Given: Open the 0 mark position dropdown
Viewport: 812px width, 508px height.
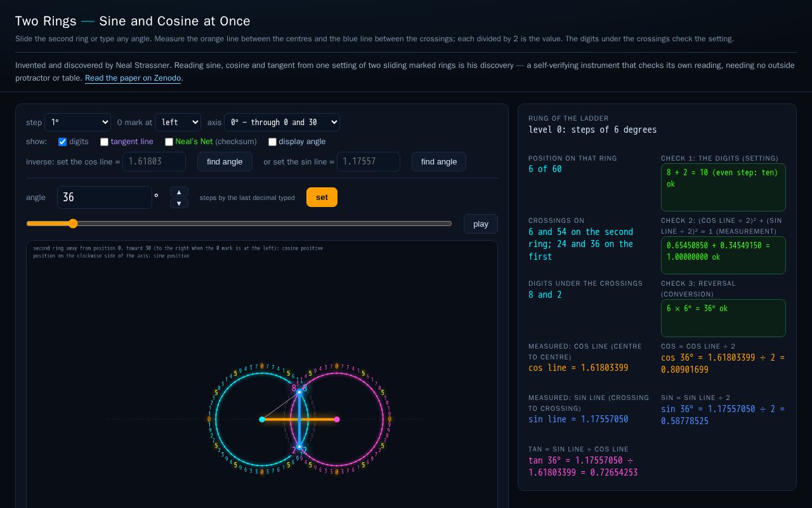Looking at the screenshot, I should [x=178, y=122].
